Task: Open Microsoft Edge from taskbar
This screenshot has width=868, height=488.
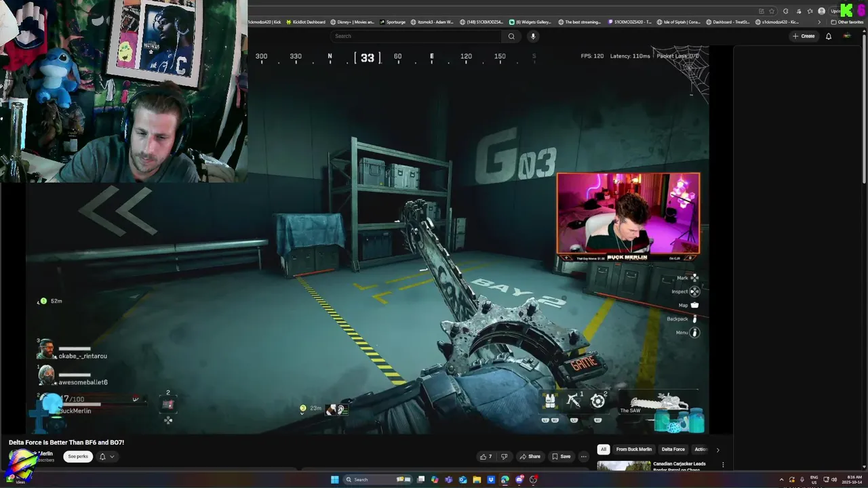Action: coord(505,480)
